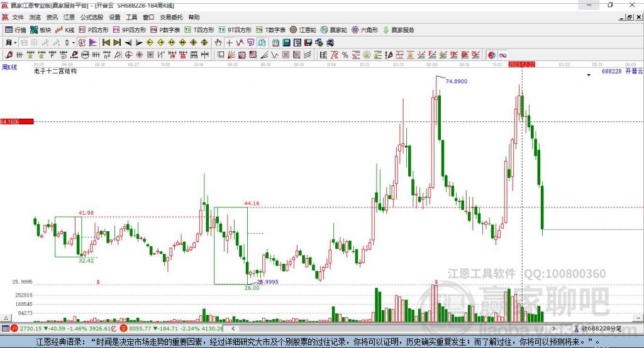Click the black right arrow icon

tap(139, 43)
